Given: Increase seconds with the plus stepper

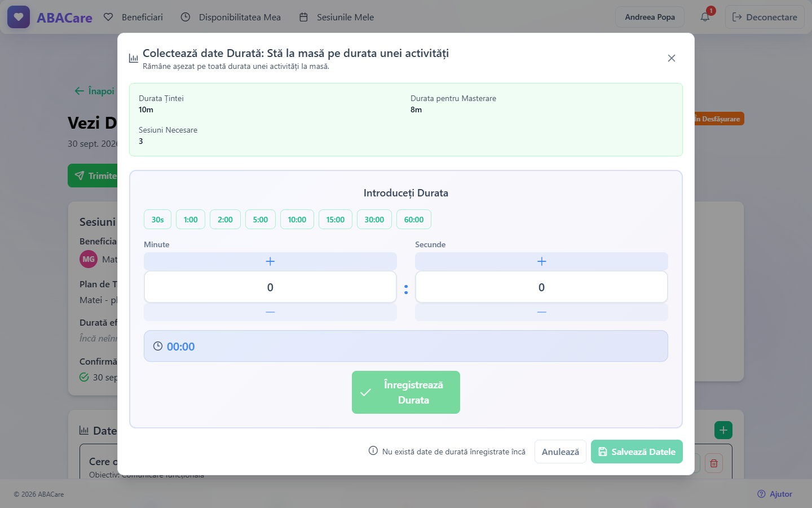Looking at the screenshot, I should 541,261.
